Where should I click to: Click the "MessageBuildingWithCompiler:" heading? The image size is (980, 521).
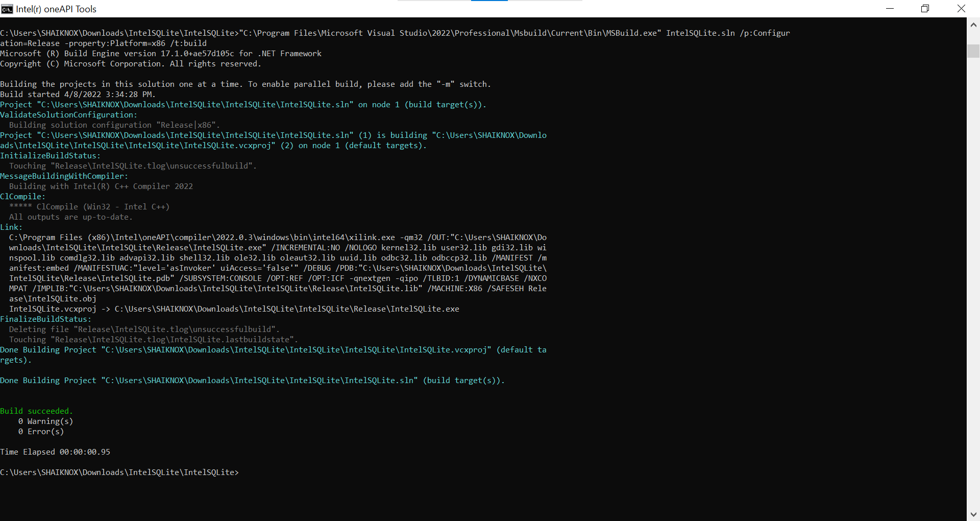pos(64,176)
